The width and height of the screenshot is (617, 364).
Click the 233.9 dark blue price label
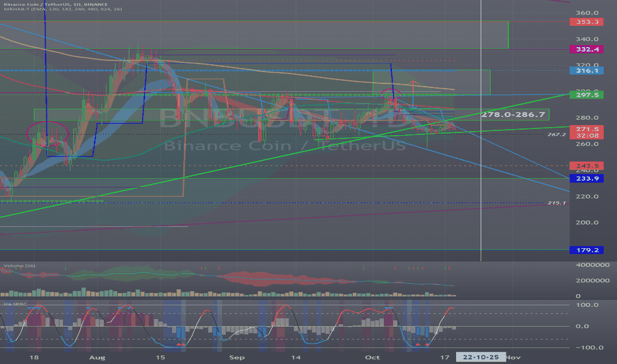pos(587,179)
